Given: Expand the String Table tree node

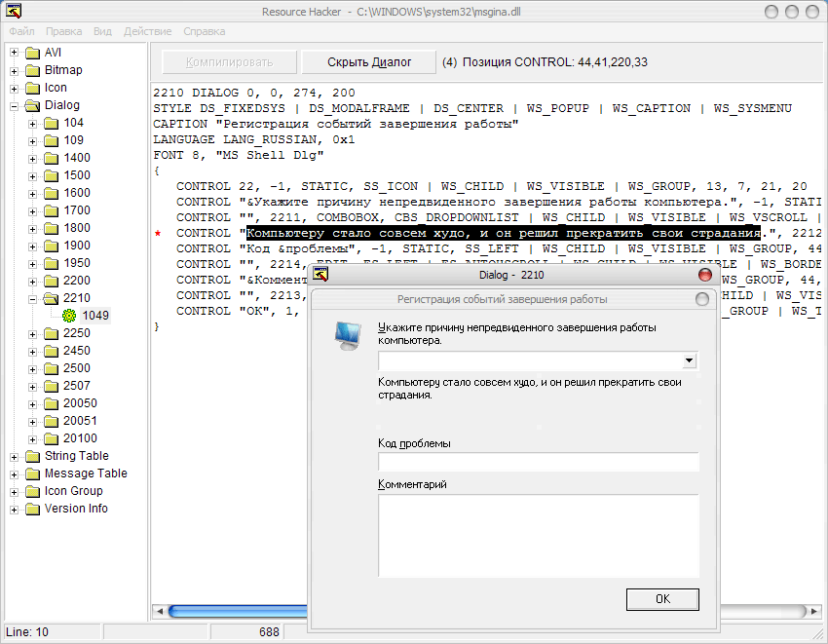Looking at the screenshot, I should click(x=15, y=457).
